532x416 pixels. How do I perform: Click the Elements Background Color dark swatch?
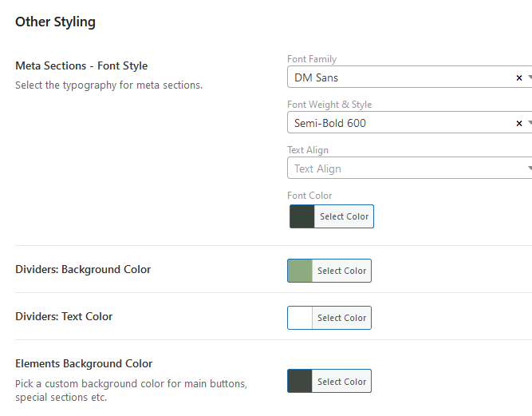tap(300, 382)
